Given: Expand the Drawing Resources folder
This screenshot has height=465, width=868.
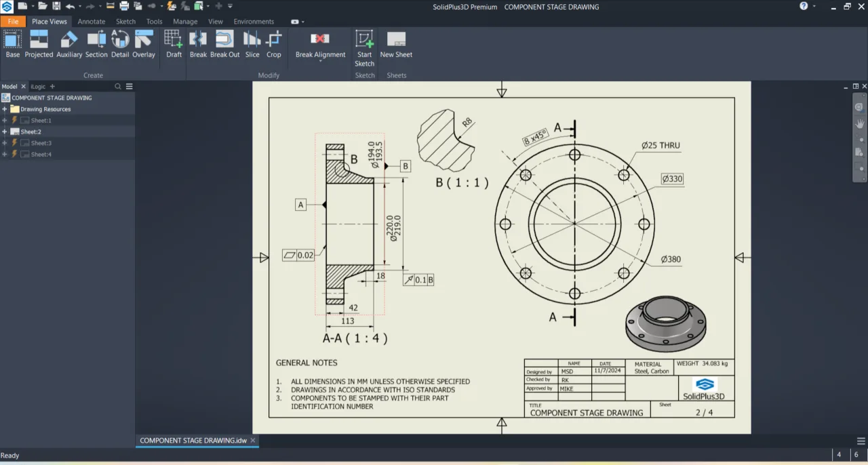Looking at the screenshot, I should tap(5, 109).
